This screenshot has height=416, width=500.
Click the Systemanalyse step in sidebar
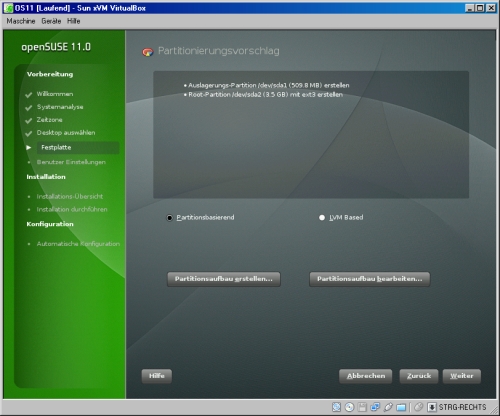[x=60, y=107]
